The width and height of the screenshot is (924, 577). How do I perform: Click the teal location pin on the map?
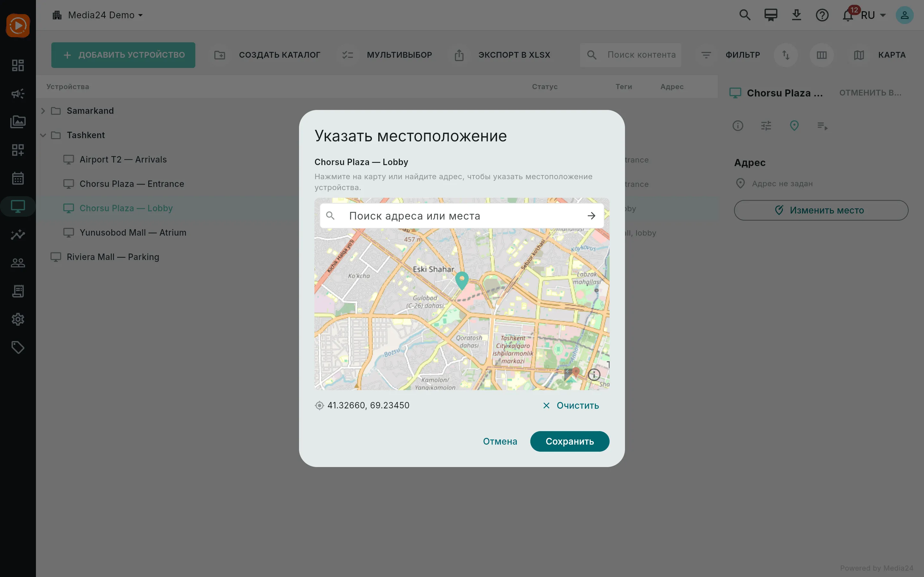pyautogui.click(x=462, y=280)
